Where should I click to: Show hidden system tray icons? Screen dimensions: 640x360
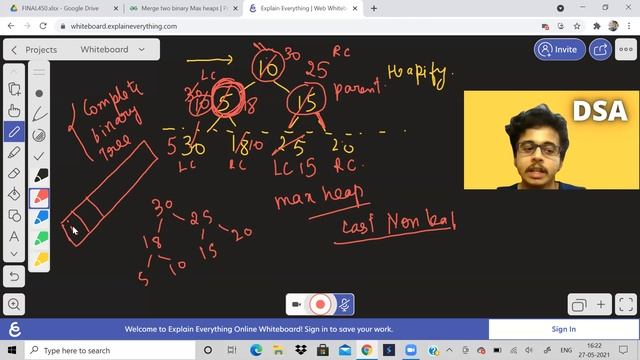point(449,350)
